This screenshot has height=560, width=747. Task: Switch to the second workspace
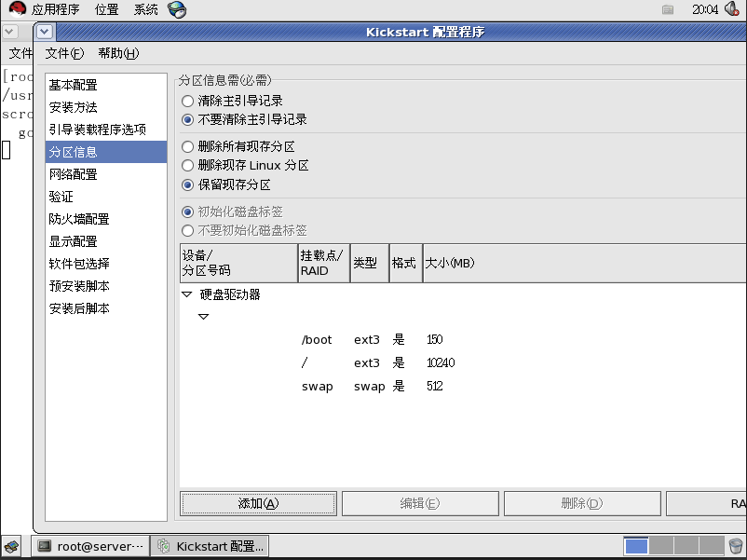pyautogui.click(x=661, y=546)
